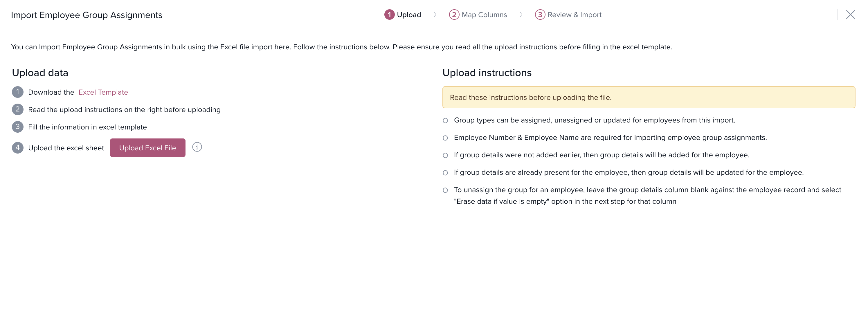
Task: Close the Import Employee Group Assignments dialog
Action: pyautogui.click(x=850, y=15)
